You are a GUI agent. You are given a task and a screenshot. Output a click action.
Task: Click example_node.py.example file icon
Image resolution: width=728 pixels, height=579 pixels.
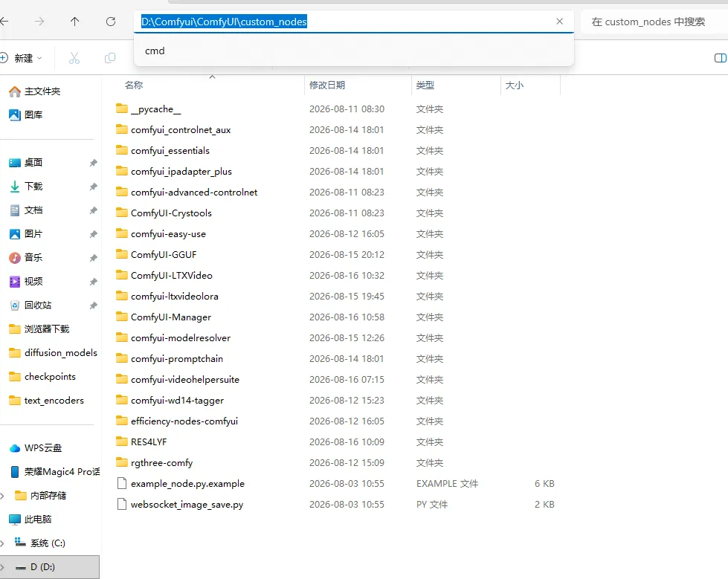122,483
